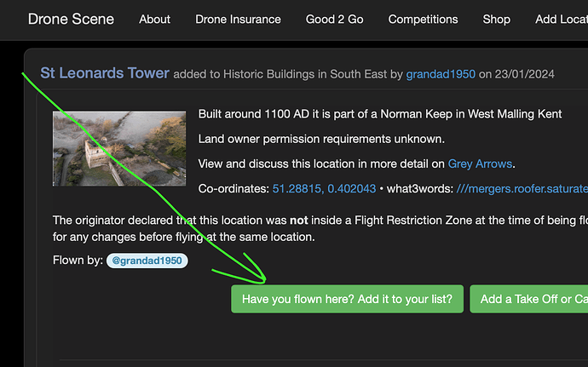
Task: Click the 'Built around 1100 AD' description
Action: (x=379, y=114)
